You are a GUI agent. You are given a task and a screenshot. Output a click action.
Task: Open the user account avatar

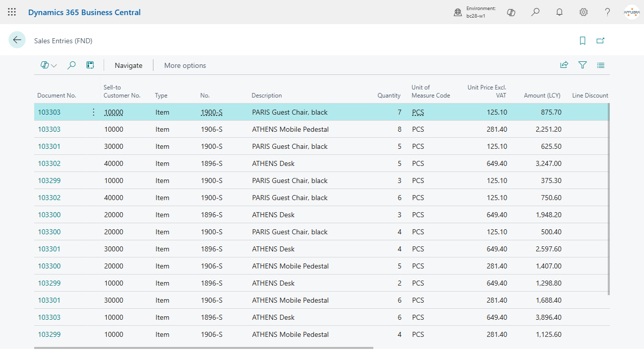tap(631, 12)
